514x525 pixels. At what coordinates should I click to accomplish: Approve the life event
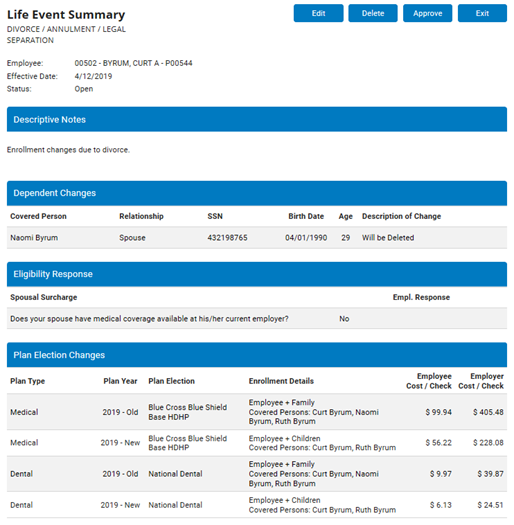427,13
